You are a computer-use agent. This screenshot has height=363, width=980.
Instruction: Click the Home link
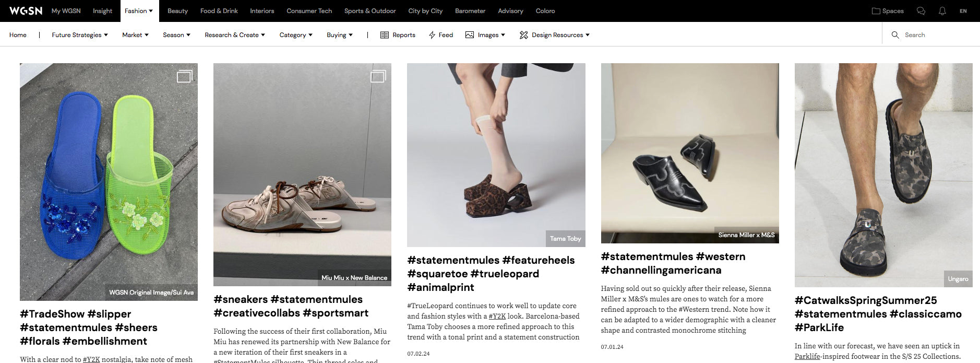pos(18,35)
